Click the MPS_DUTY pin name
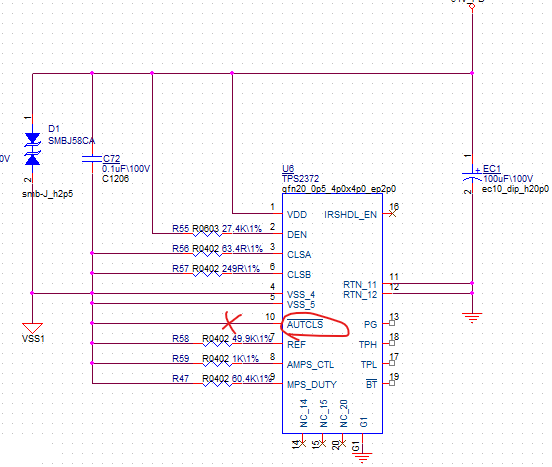The height and width of the screenshot is (467, 552). click(312, 385)
